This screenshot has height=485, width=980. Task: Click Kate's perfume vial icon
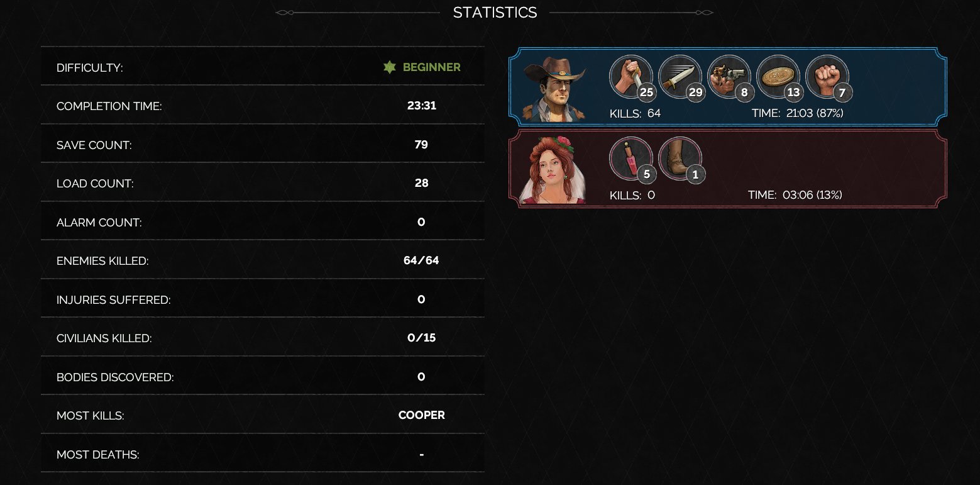[631, 159]
